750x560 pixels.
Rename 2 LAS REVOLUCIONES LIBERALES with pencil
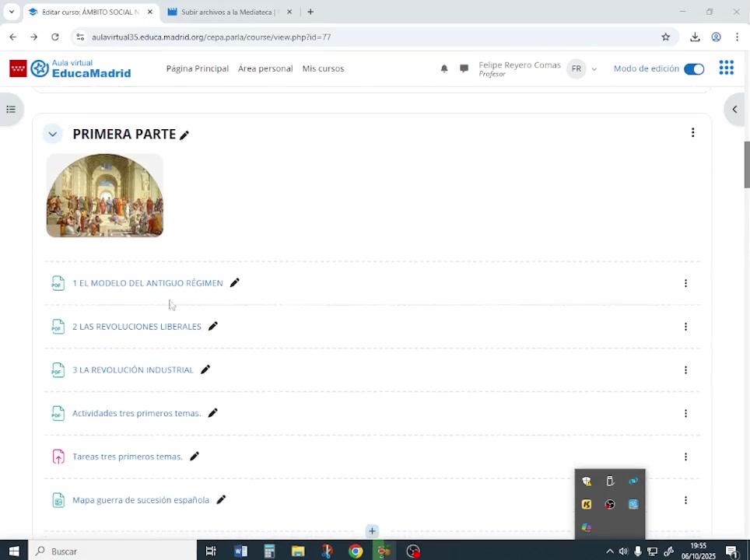[x=213, y=326]
